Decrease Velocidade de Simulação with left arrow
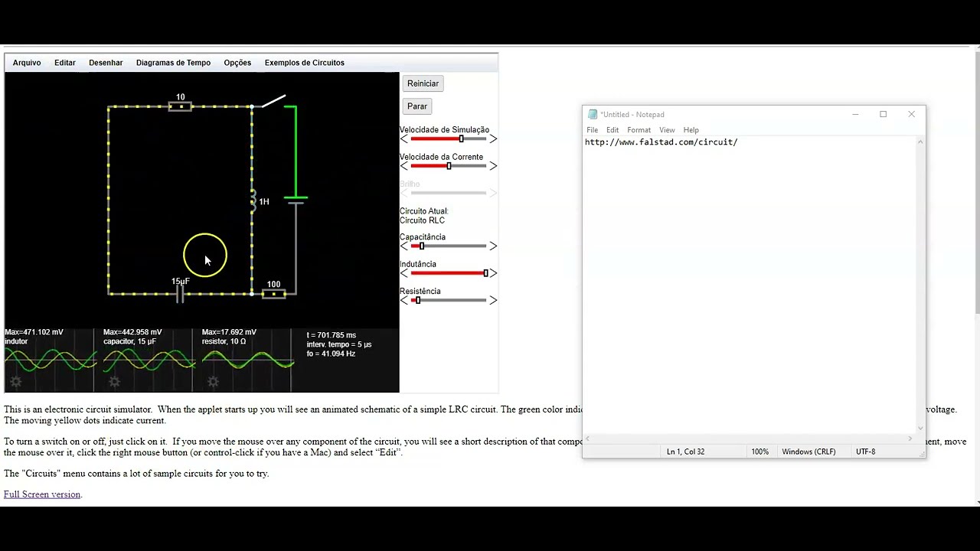 pyautogui.click(x=404, y=139)
